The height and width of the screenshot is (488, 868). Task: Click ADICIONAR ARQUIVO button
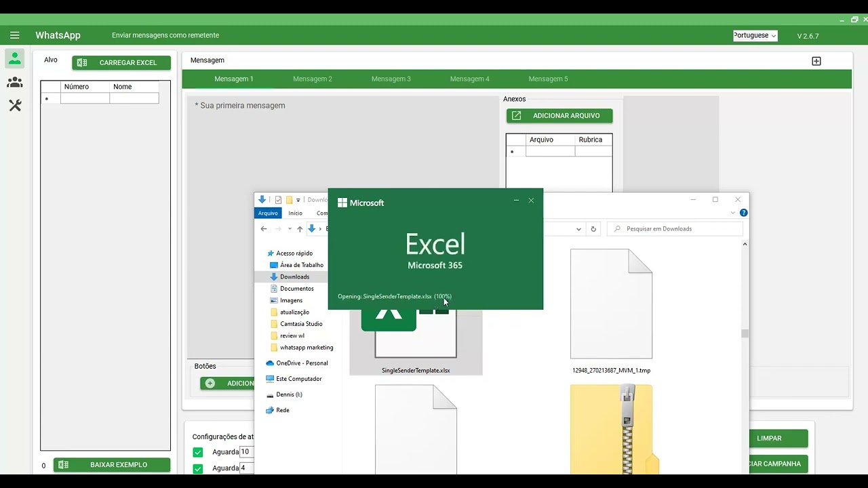tap(559, 116)
